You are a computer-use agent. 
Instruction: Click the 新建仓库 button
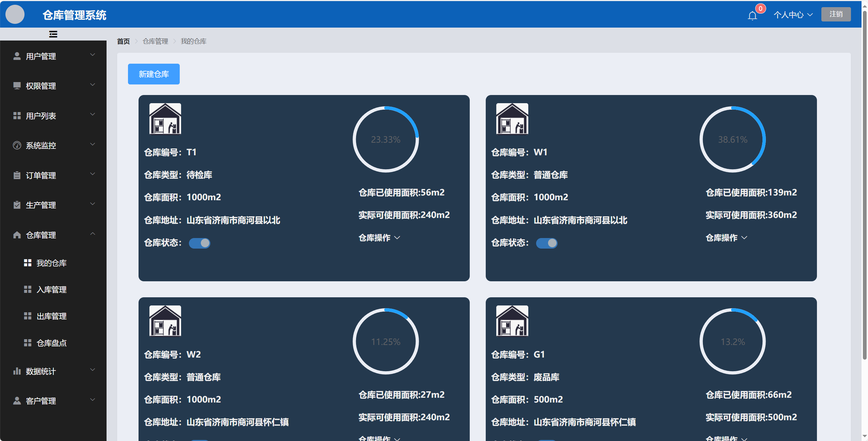154,74
